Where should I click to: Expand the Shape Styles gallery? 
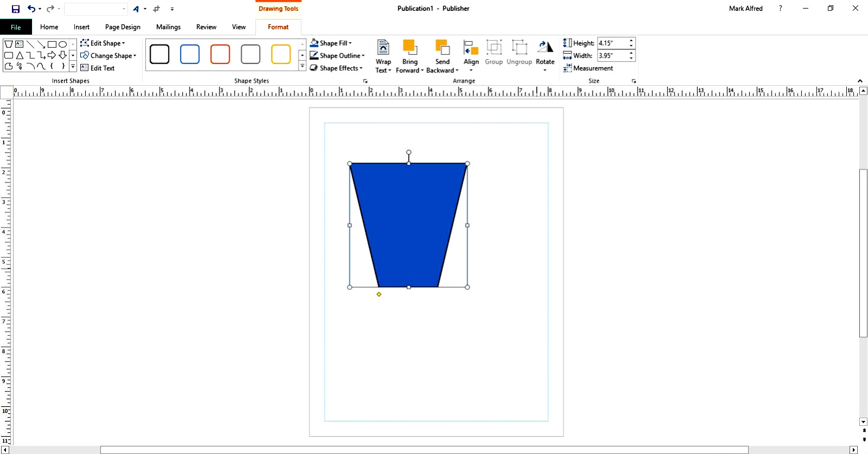pyautogui.click(x=302, y=66)
